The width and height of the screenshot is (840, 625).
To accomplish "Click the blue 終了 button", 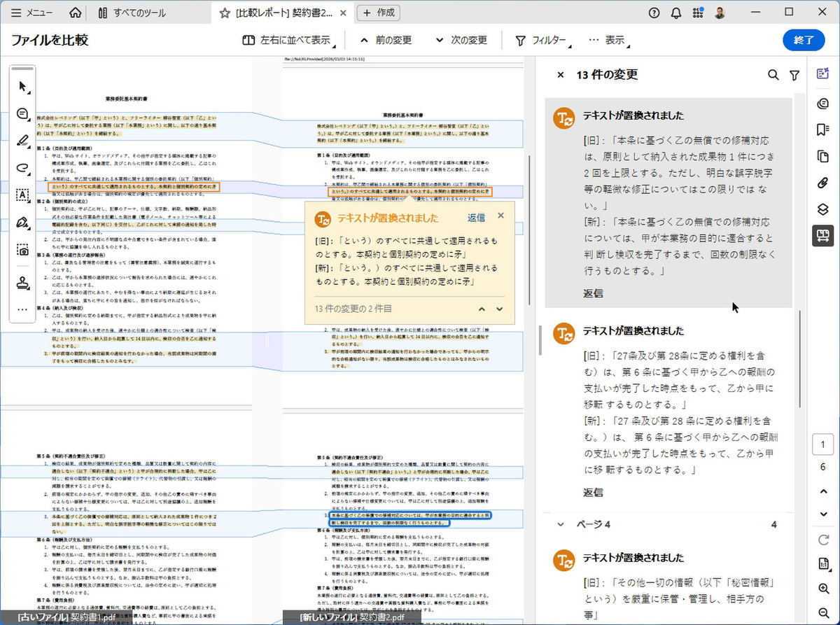I will 804,40.
